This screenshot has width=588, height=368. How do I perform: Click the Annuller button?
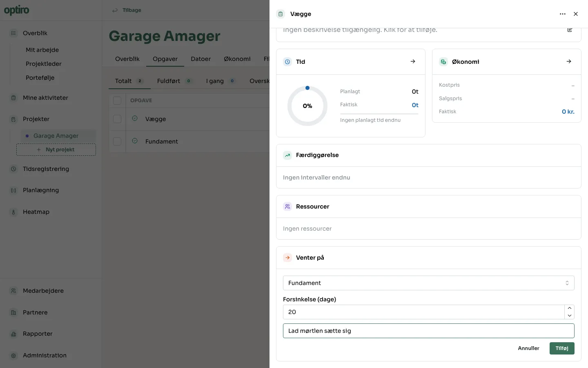click(528, 348)
